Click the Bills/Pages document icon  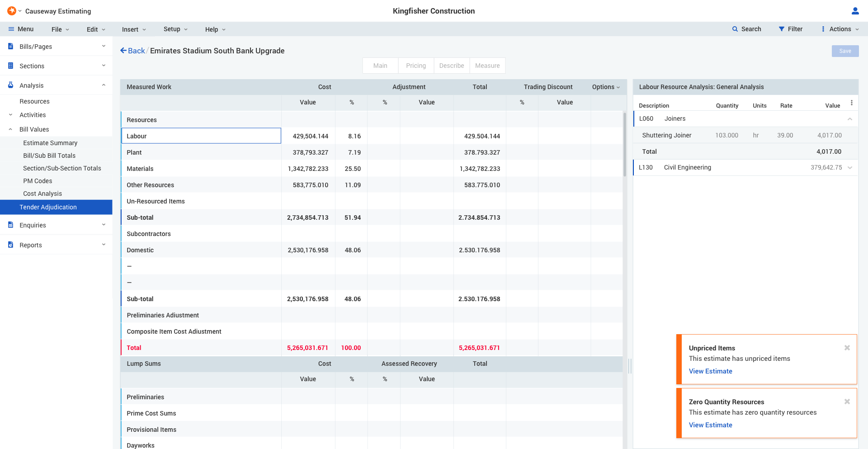pyautogui.click(x=11, y=46)
